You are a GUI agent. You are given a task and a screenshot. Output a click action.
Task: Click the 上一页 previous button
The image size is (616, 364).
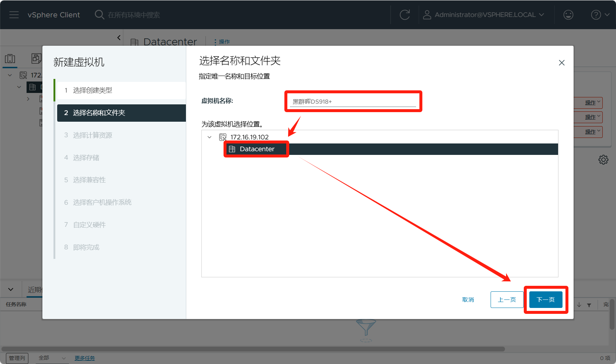(506, 299)
